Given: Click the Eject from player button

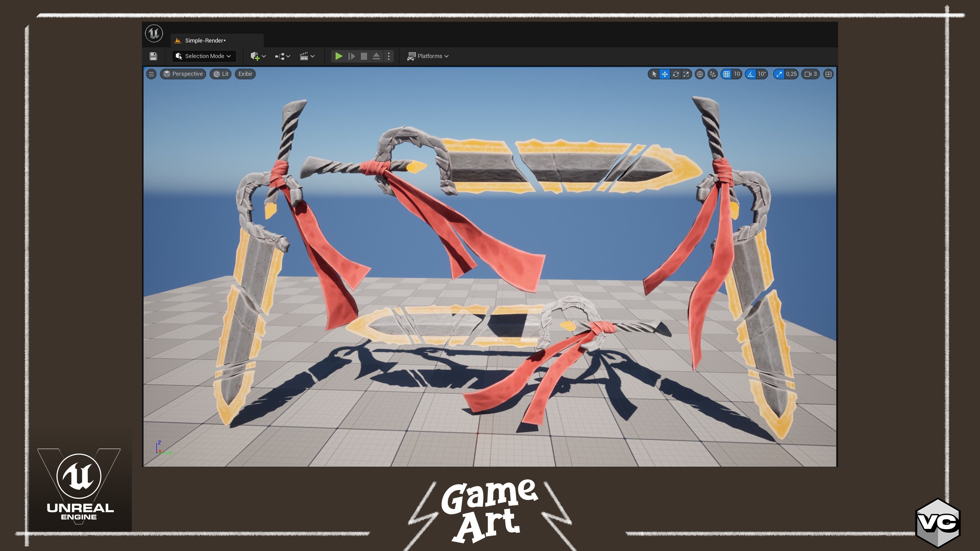Looking at the screenshot, I should point(376,56).
